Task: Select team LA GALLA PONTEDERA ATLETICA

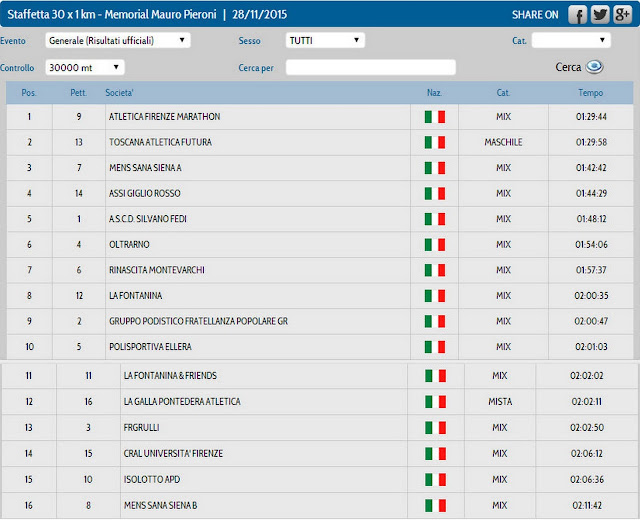Action: click(x=182, y=402)
